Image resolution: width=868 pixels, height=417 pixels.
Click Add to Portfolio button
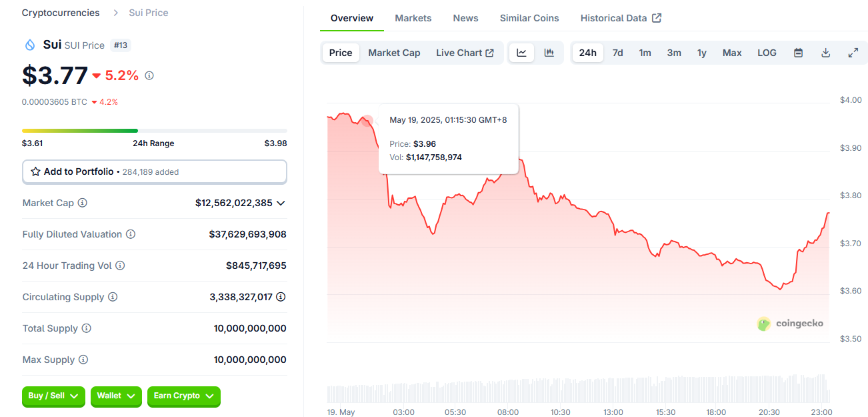click(x=155, y=171)
